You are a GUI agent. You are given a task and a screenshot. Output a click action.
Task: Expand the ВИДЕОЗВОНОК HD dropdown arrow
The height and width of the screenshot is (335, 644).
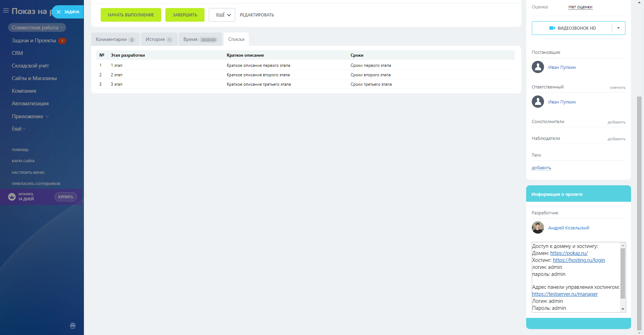(x=618, y=28)
